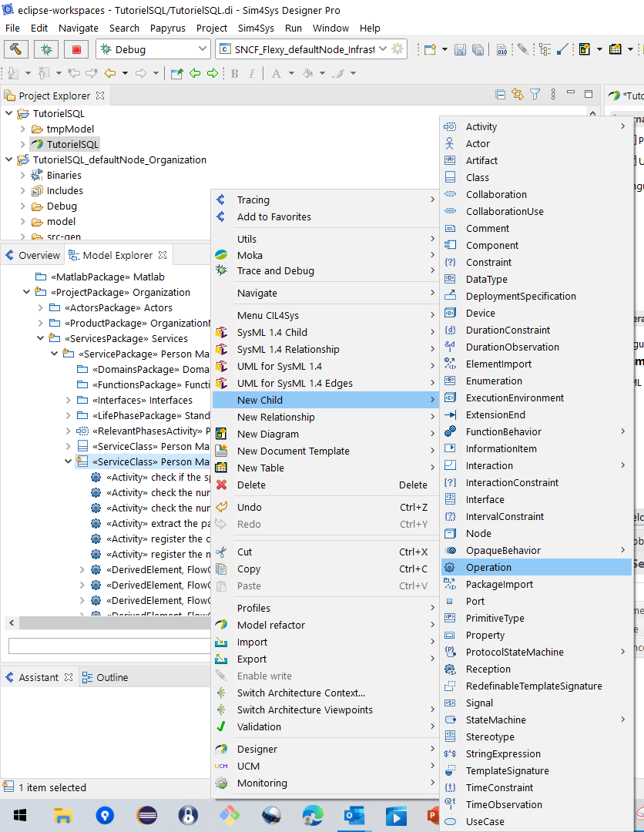Select Operation in New Child submenu
Image resolution: width=644 pixels, height=832 pixels.
tap(536, 567)
